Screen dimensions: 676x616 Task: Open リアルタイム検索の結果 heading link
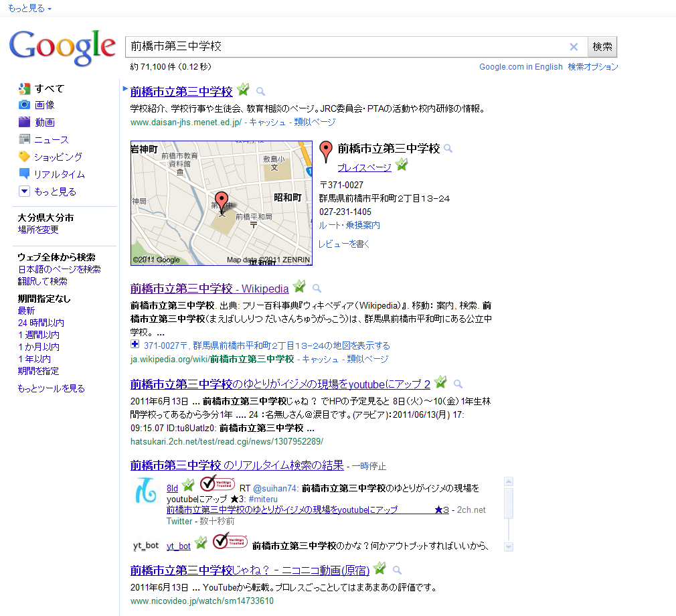237,465
